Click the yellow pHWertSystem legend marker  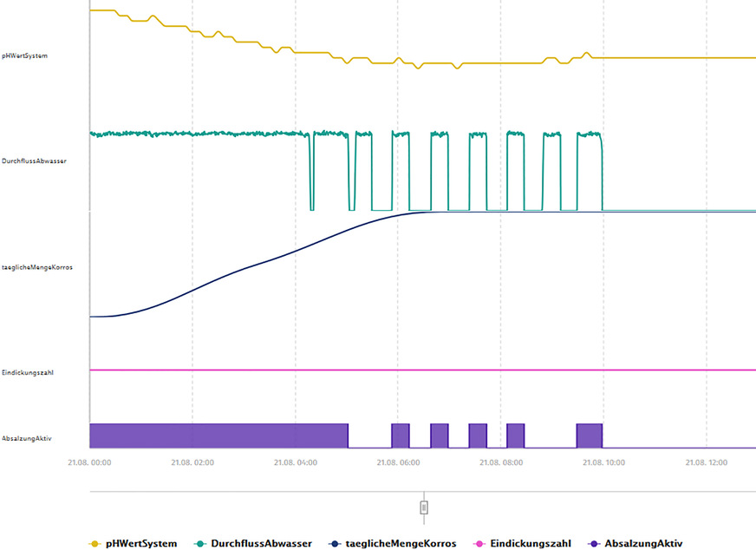click(x=93, y=543)
